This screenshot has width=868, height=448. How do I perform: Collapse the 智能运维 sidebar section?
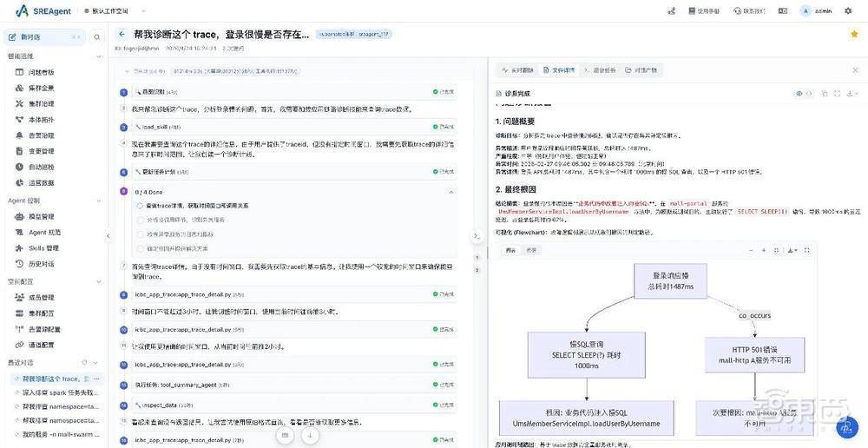99,56
